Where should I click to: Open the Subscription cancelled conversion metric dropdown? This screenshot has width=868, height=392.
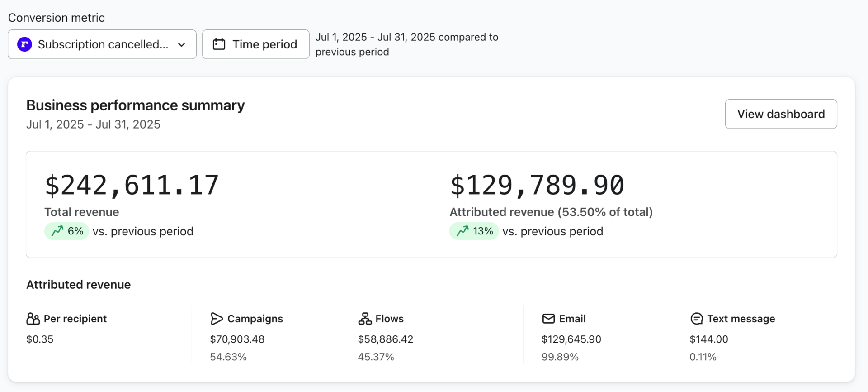[x=103, y=44]
